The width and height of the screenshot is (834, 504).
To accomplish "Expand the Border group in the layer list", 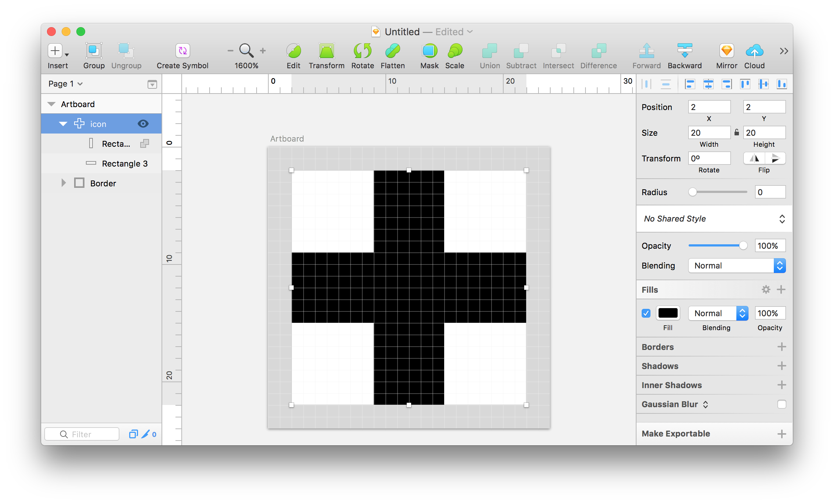I will 63,183.
